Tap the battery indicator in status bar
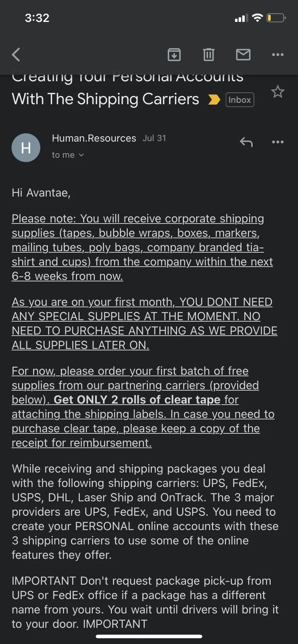298x644 pixels. pyautogui.click(x=276, y=18)
